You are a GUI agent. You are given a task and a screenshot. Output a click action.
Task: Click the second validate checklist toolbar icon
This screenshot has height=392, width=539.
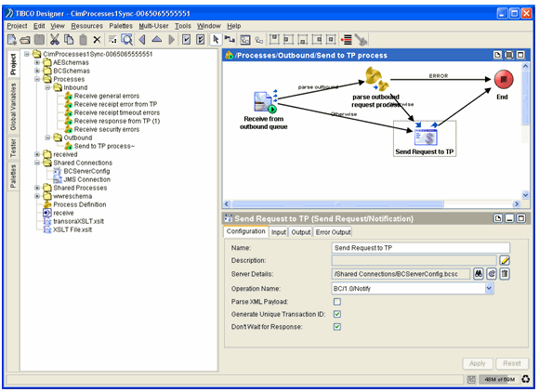201,40
